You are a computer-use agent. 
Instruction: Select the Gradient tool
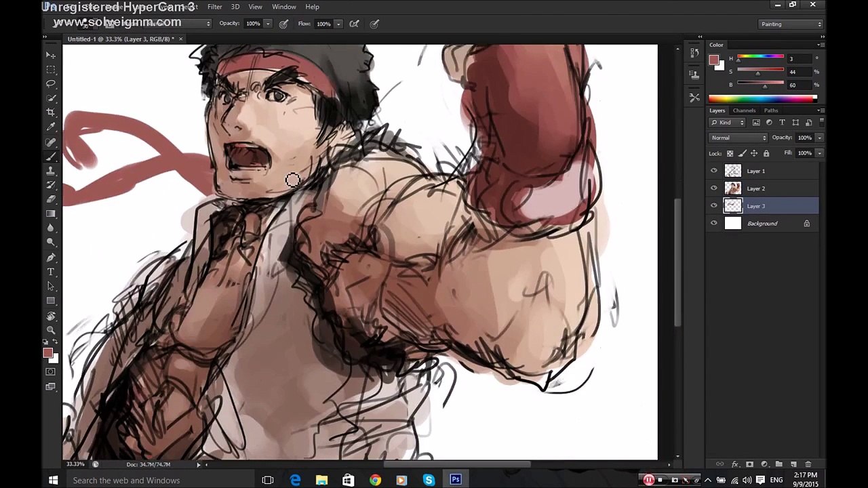[x=51, y=213]
